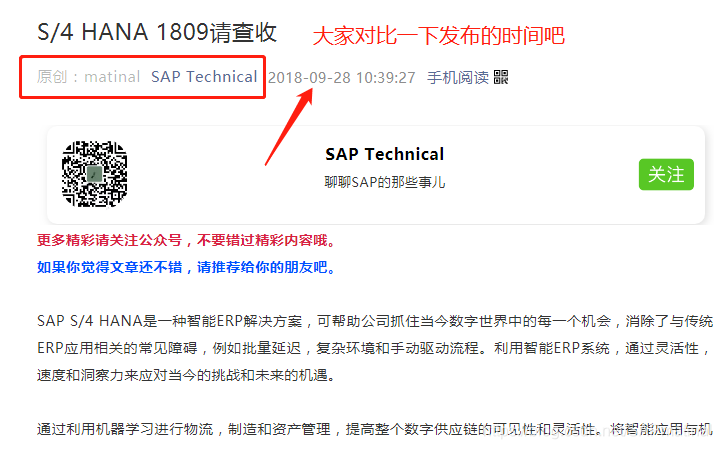Viewport: 721px width, 449px height.
Task: Click the 原创：matinal label
Action: (88, 76)
